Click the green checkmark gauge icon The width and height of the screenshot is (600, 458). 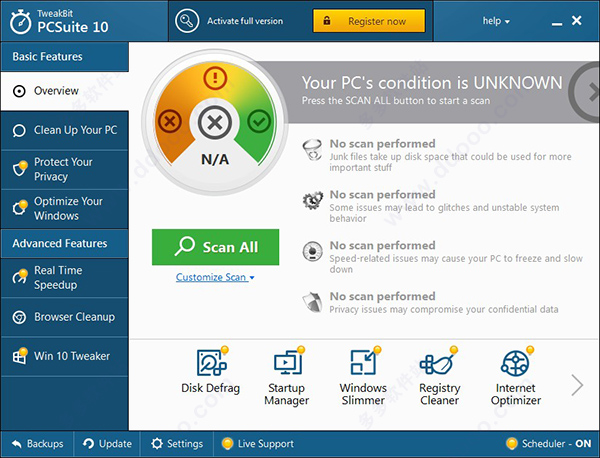259,122
